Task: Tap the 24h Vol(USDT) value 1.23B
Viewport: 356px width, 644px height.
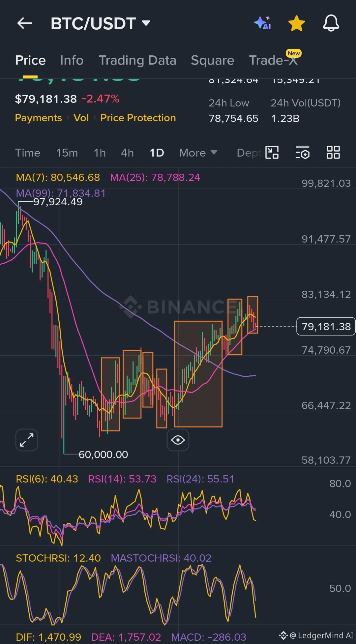Action: coord(285,119)
